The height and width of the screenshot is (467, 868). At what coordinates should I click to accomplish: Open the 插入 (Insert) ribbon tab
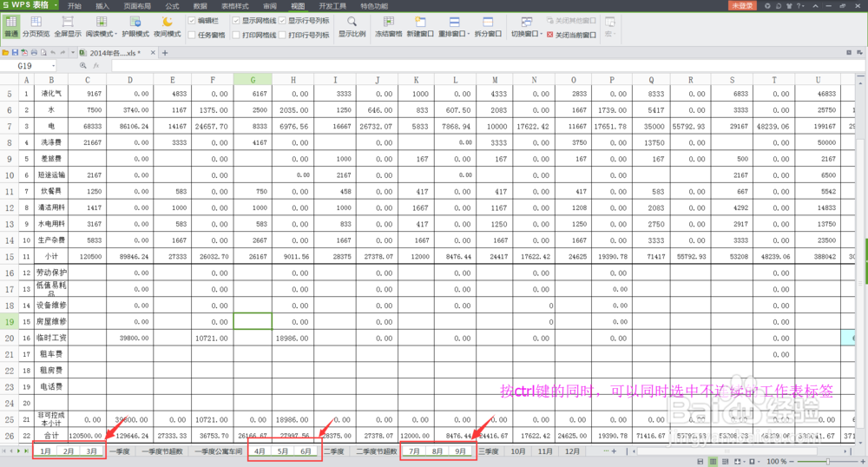coord(102,5)
